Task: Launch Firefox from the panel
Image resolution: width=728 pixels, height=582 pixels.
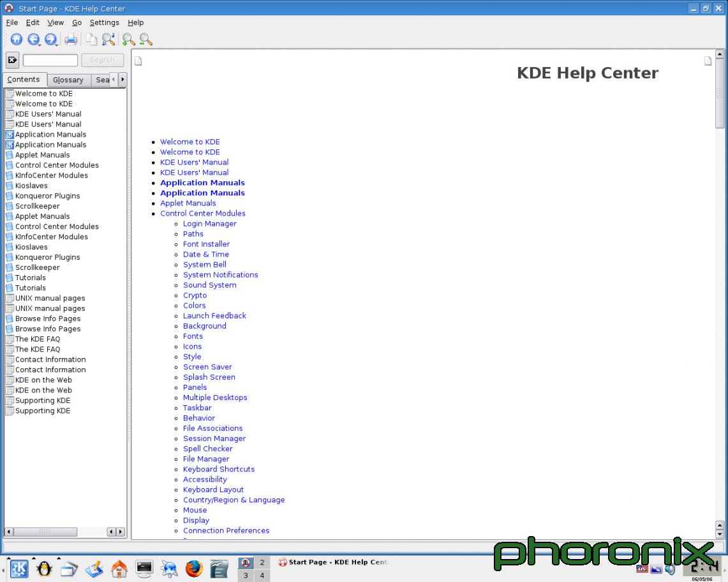Action: (194, 568)
